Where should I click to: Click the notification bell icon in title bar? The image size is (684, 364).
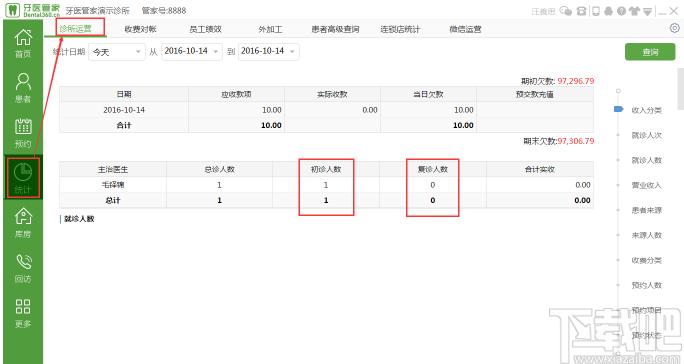pyautogui.click(x=608, y=11)
